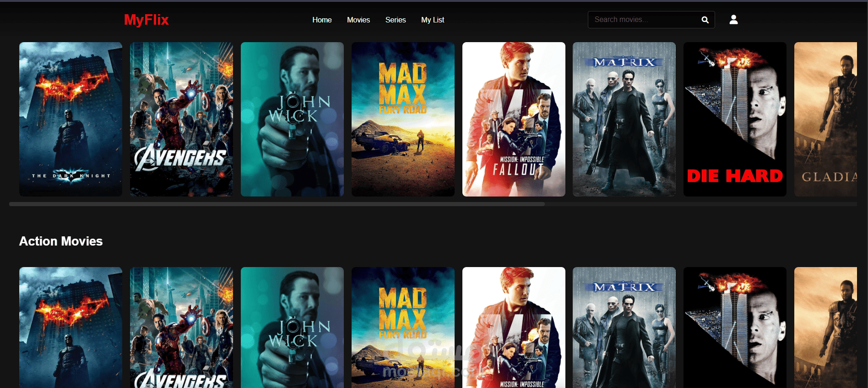The height and width of the screenshot is (388, 868).
Task: Open Avengers poster under Action Movies
Action: point(181,328)
